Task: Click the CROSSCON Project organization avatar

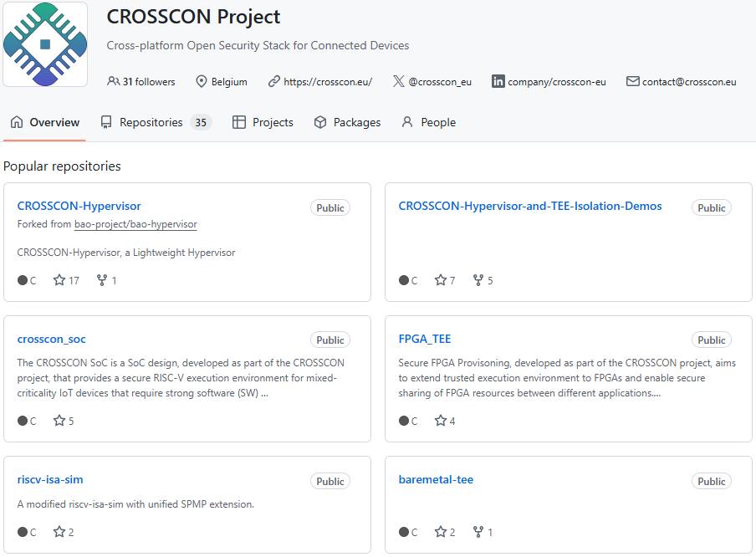Action: pos(44,44)
